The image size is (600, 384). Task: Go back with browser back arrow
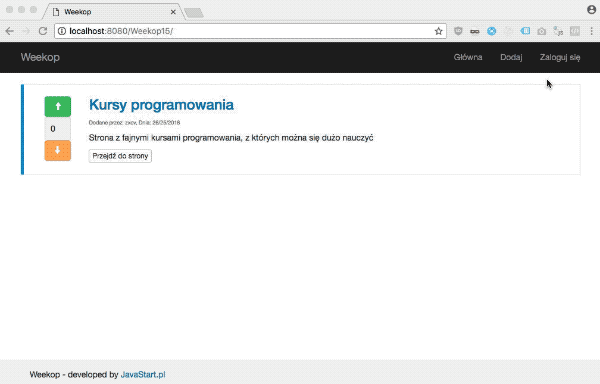pos(10,31)
